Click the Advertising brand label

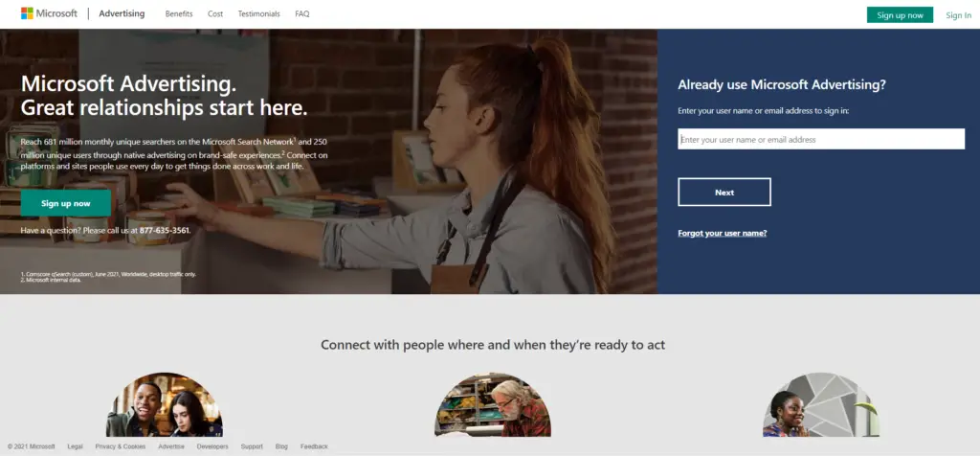pyautogui.click(x=122, y=13)
